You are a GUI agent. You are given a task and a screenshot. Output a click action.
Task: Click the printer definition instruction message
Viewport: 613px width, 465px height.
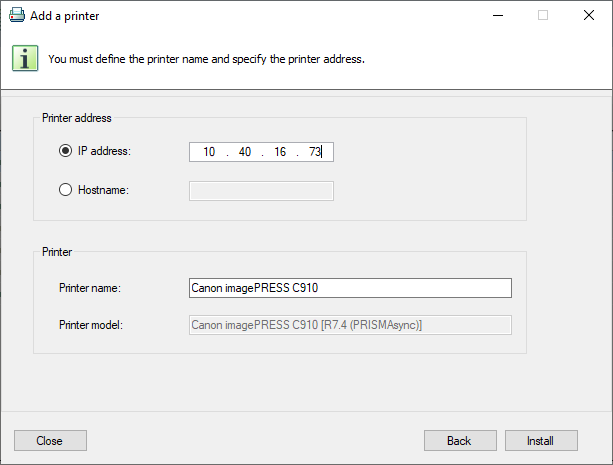pos(206,59)
